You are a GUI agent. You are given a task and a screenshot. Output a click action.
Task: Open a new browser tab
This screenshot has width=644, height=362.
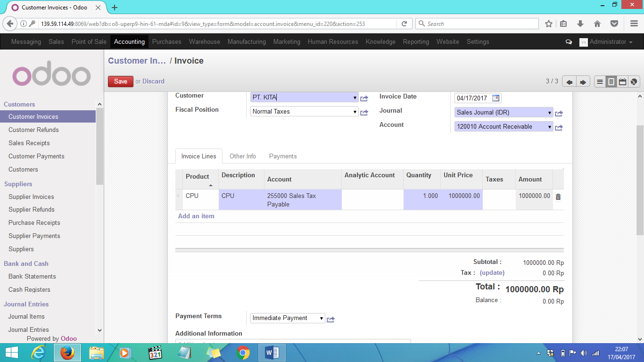pos(115,8)
